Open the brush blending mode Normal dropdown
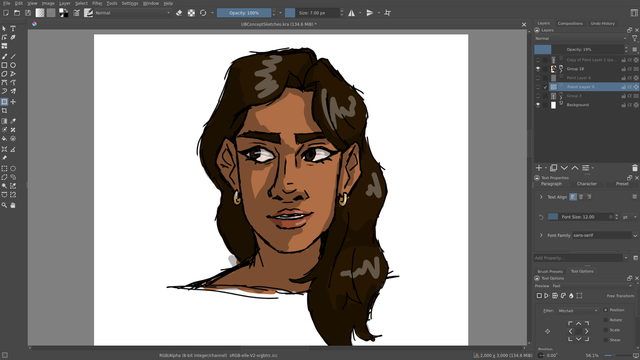This screenshot has height=360, width=640. click(x=133, y=13)
